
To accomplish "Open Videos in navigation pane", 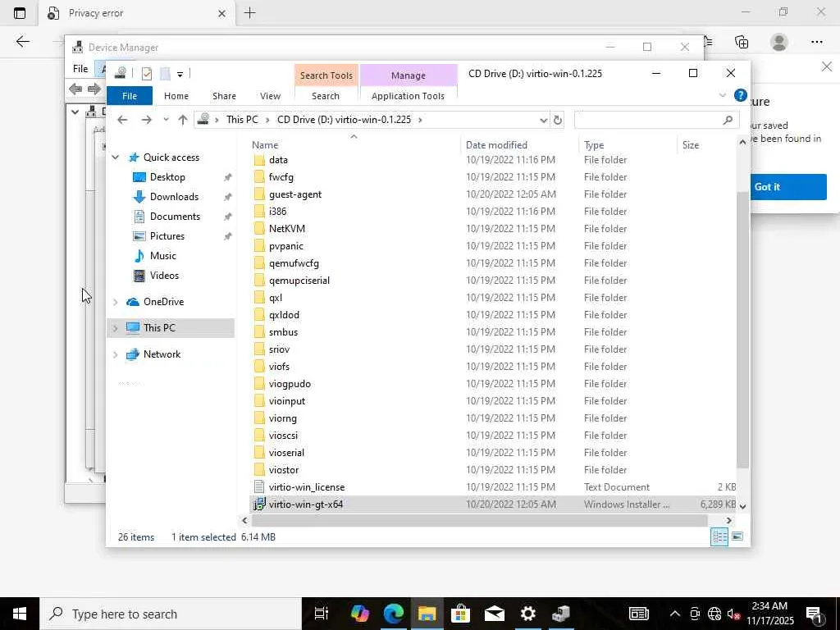I will (x=164, y=276).
